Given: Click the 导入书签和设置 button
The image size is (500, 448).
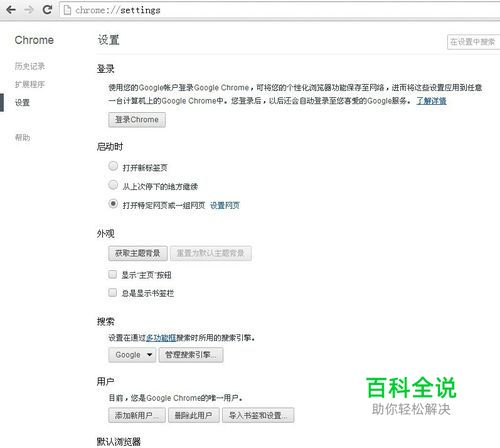Looking at the screenshot, I should 258,415.
